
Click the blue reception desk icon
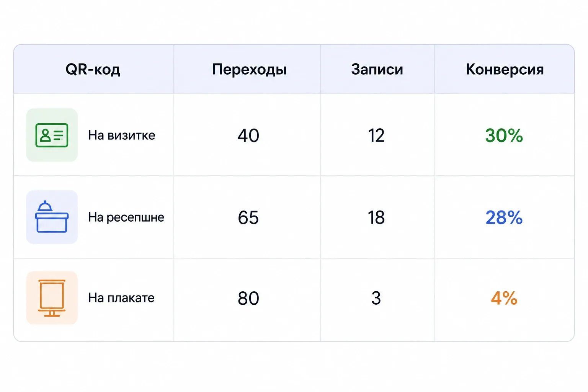click(x=52, y=217)
